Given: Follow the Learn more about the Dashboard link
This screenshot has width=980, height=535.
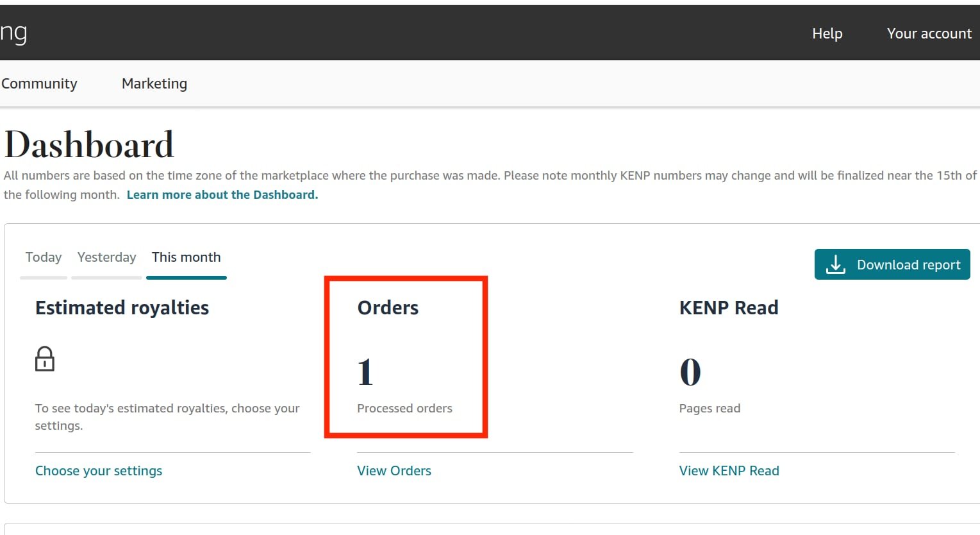Looking at the screenshot, I should [222, 194].
